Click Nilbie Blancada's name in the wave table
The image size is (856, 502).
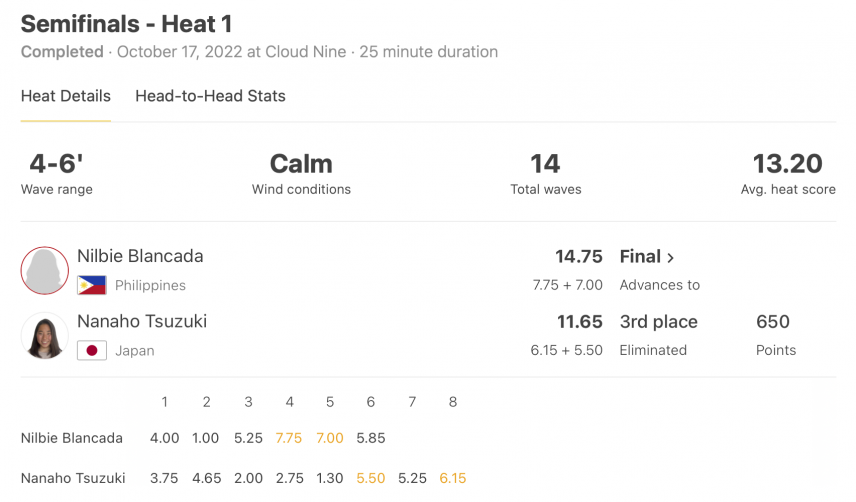pyautogui.click(x=72, y=438)
